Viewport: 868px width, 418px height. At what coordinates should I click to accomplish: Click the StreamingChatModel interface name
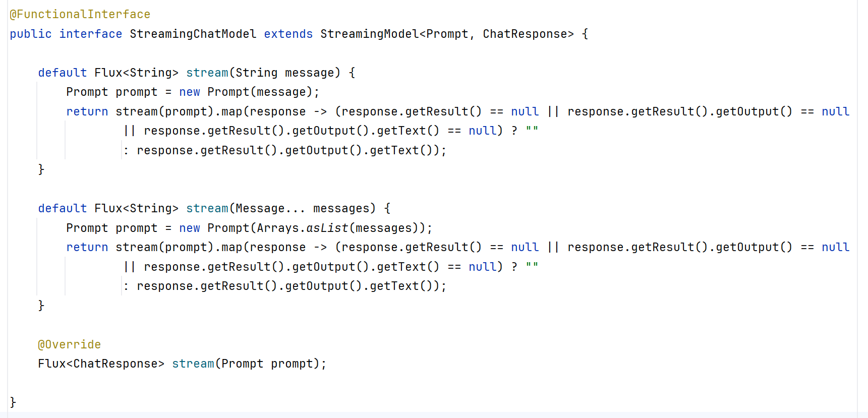[x=193, y=34]
